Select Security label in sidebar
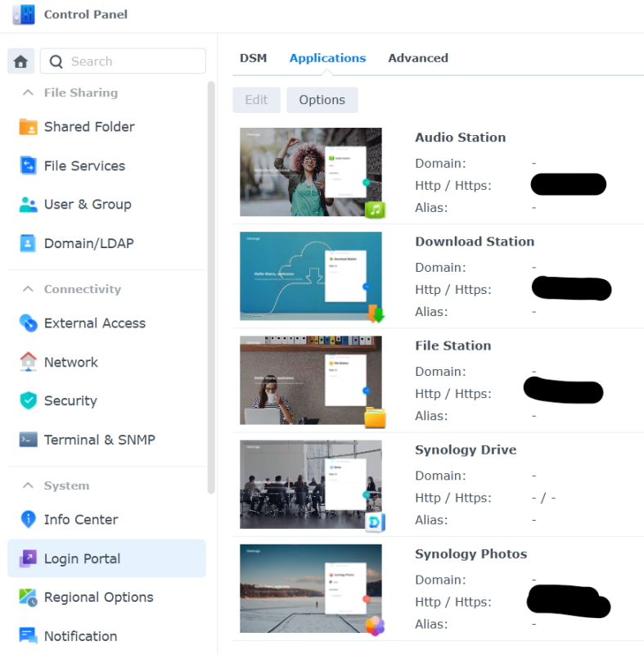This screenshot has width=644, height=655. 70,400
